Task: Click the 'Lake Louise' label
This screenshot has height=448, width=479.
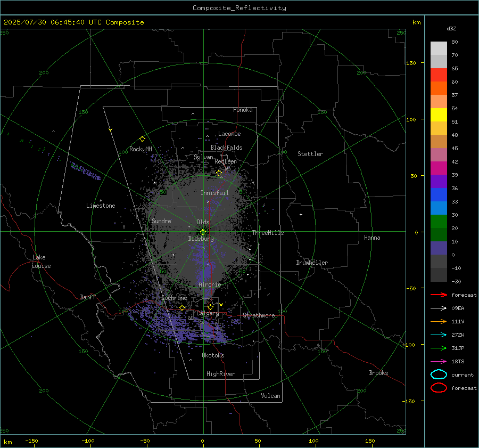Action: tap(41, 262)
